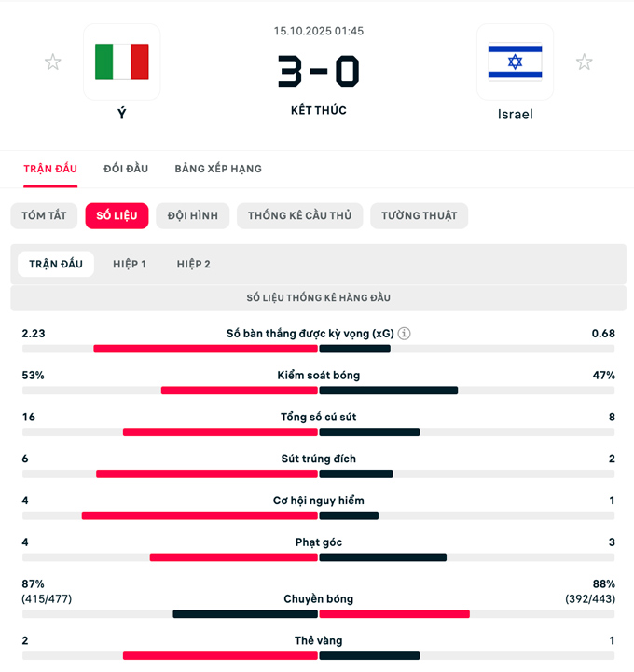Click the Kiểm soát bóng possession bar
The width and height of the screenshot is (634, 672).
318,391
